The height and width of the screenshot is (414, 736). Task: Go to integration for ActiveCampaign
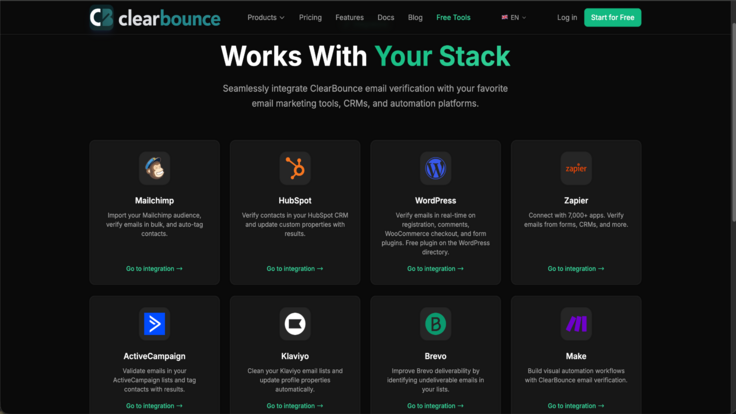[154, 406]
